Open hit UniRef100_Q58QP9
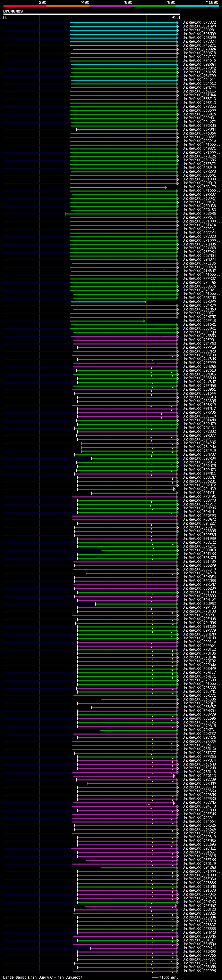Viewport: 222px width, 980px height. (x=199, y=38)
